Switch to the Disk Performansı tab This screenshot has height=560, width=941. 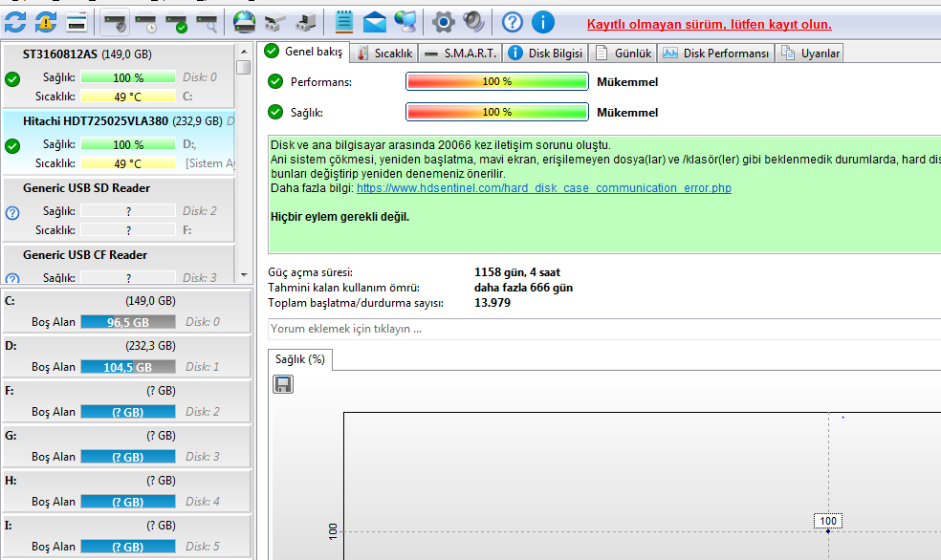coord(716,54)
